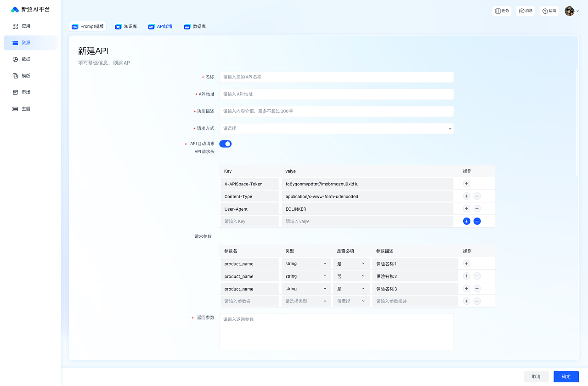Focus the API地址 input field
The image size is (588, 386).
336,94
